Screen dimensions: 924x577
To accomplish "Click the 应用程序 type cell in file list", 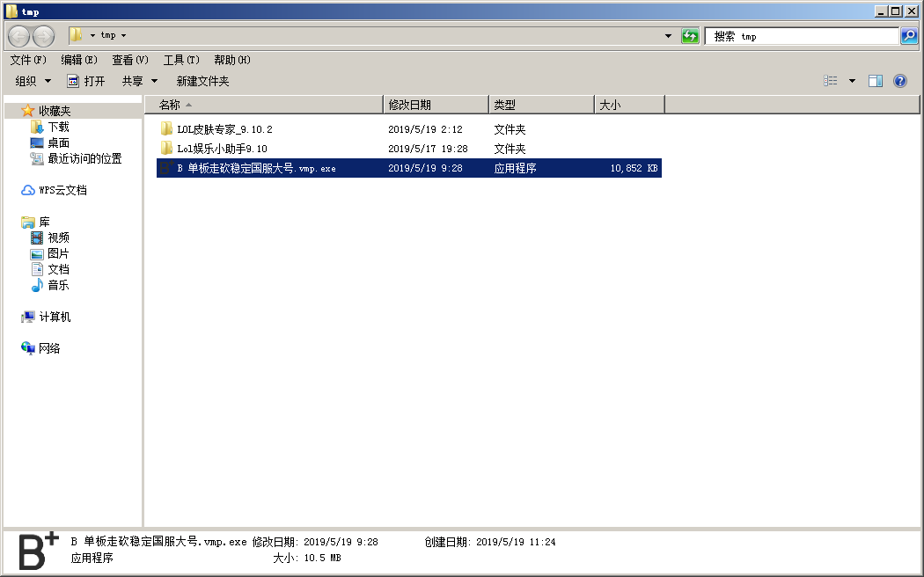I will click(515, 168).
